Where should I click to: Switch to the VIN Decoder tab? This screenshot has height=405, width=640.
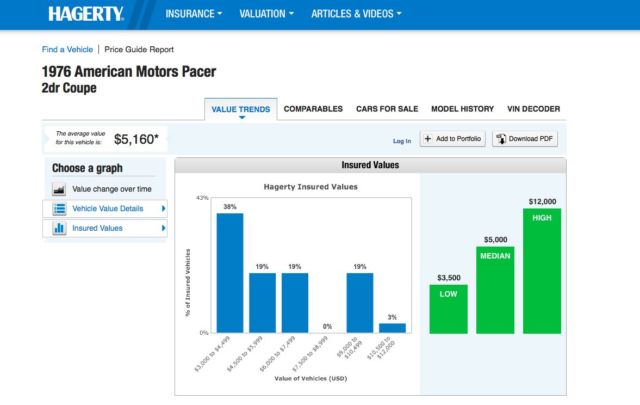point(533,109)
